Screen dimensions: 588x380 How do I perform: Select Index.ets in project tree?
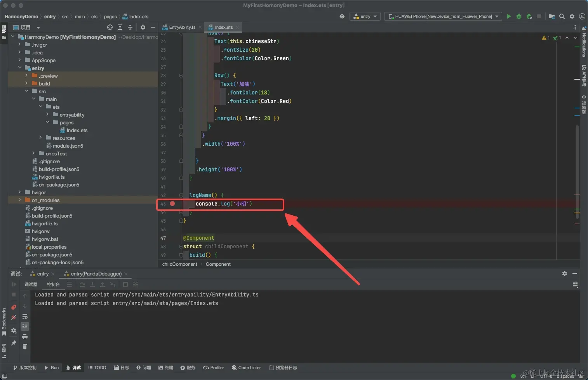[x=77, y=130]
